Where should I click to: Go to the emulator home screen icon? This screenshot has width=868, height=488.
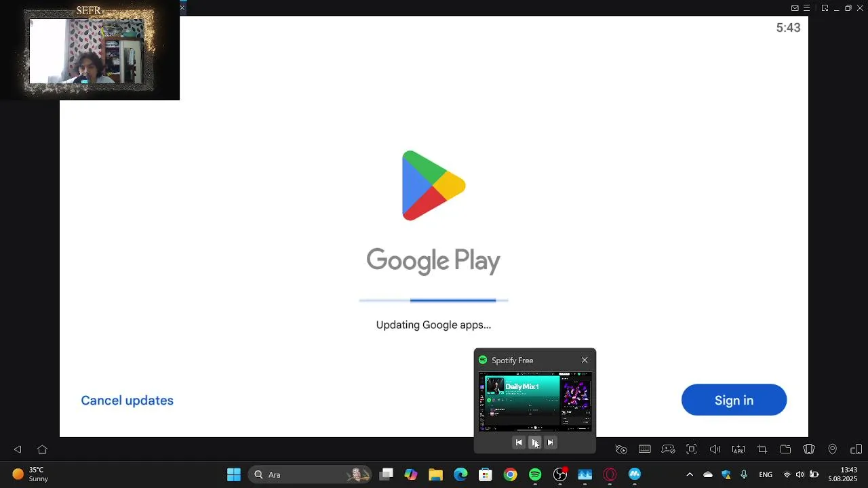click(x=42, y=449)
